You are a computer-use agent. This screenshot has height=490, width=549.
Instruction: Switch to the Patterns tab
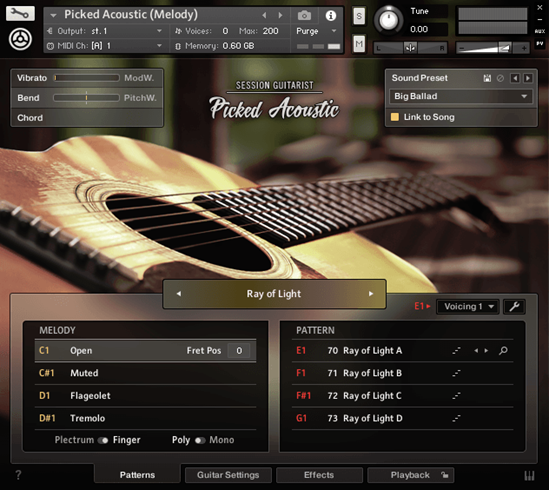tap(137, 475)
